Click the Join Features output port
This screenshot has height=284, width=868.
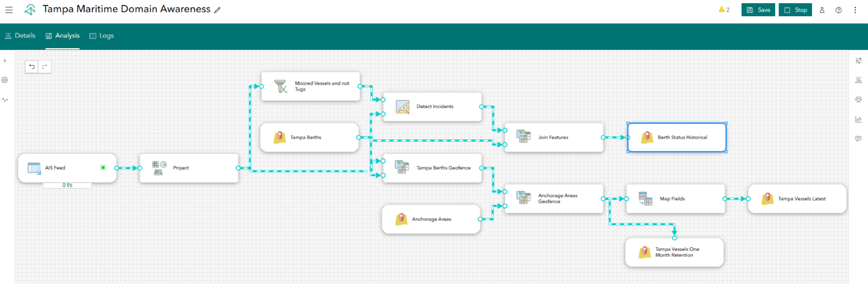point(603,138)
